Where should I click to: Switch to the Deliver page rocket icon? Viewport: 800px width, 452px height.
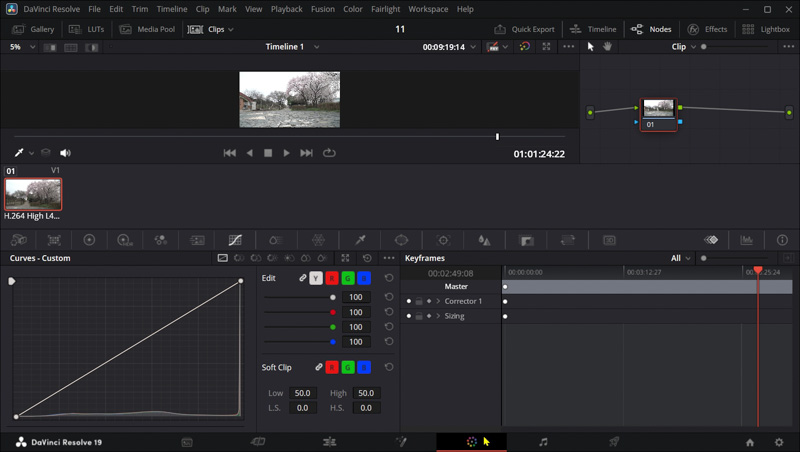614,442
